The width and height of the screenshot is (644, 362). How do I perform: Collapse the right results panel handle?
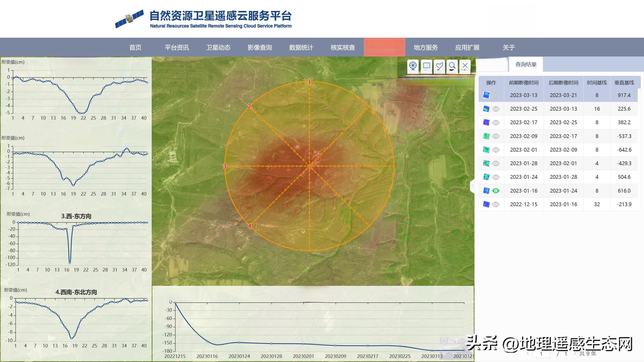(x=472, y=186)
